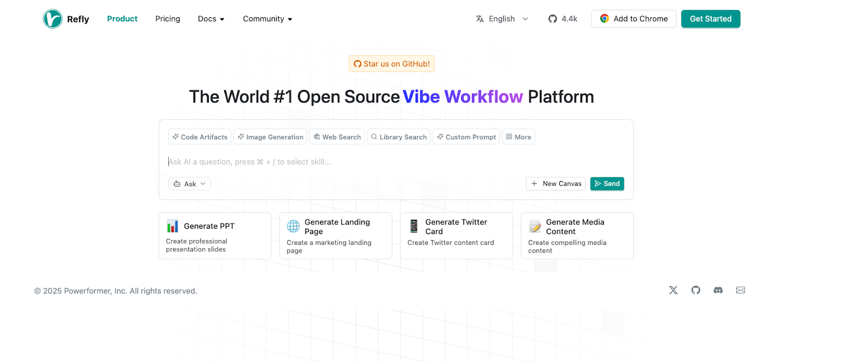Open the Generate Twitter Card template card
The width and height of the screenshot is (868, 362).
click(x=456, y=236)
